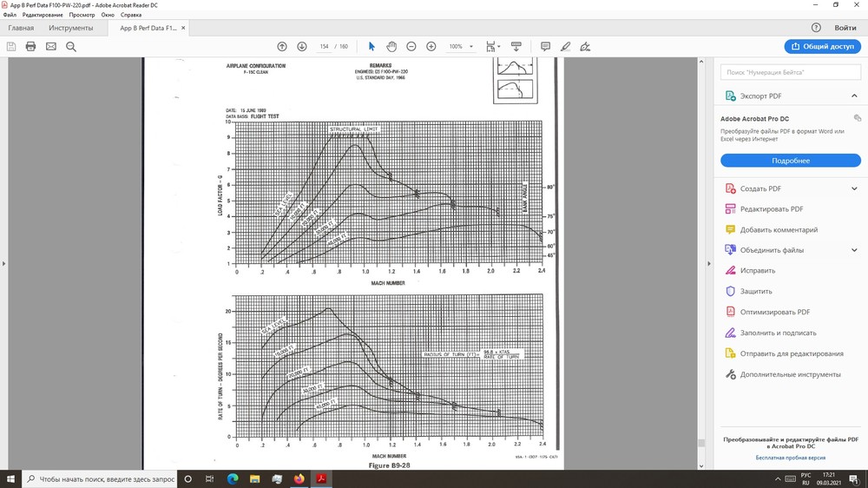868x488 pixels.
Task: Print the document with the printer icon
Action: click(x=31, y=47)
